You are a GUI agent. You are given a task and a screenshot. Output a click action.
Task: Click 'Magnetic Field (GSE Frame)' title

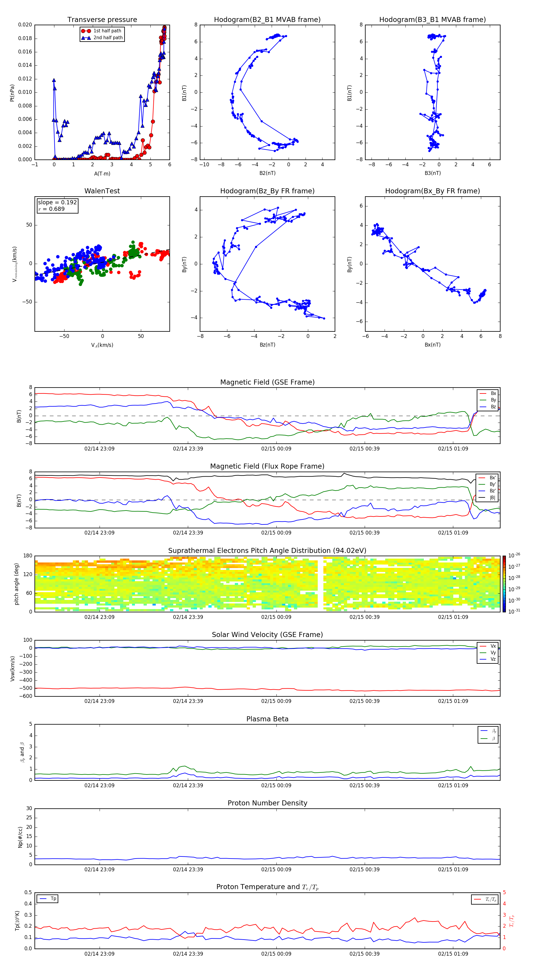267,382
